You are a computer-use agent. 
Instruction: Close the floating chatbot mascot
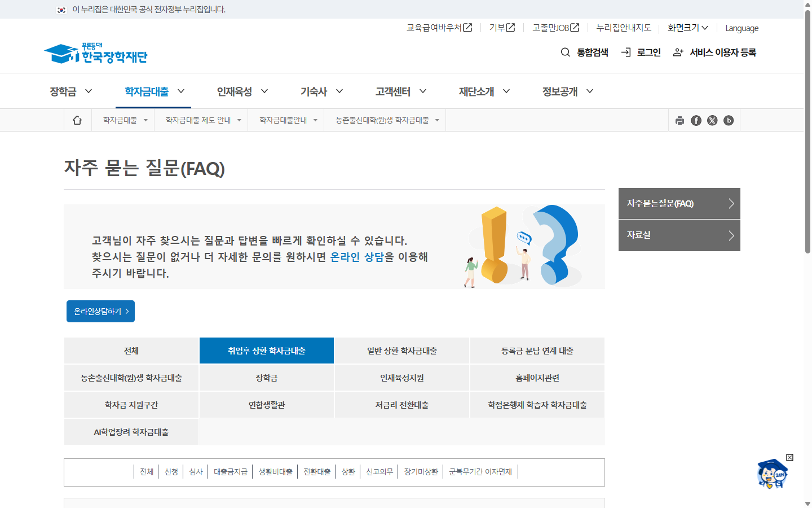click(789, 457)
